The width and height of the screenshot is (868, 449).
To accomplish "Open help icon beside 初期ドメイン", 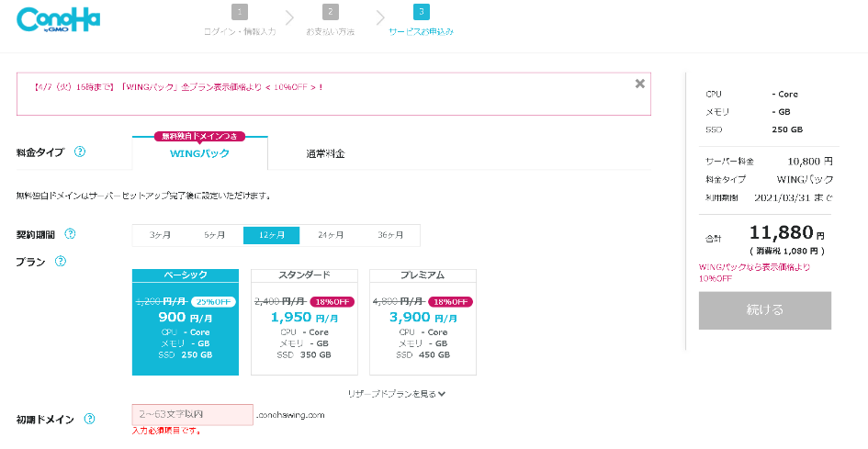I will click(89, 419).
